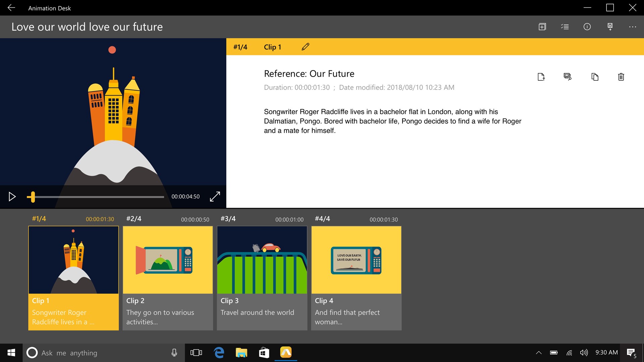Click the export project icon in header

(610, 27)
